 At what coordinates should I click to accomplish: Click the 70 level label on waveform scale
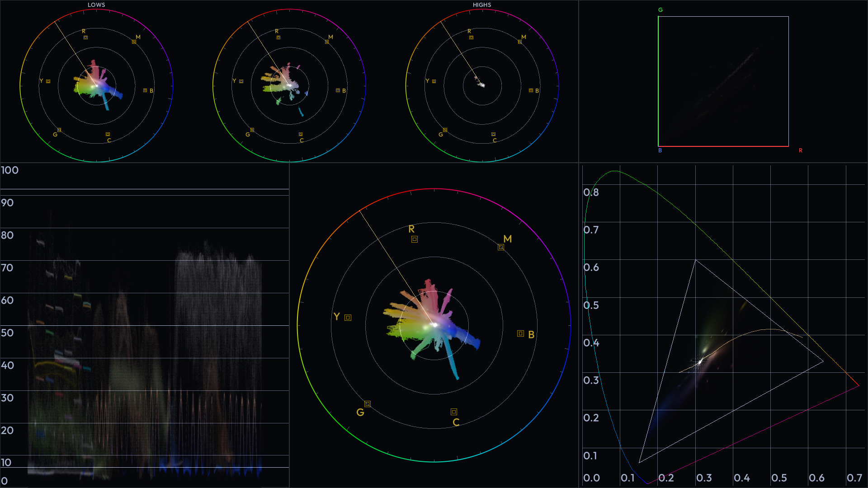[x=7, y=268]
